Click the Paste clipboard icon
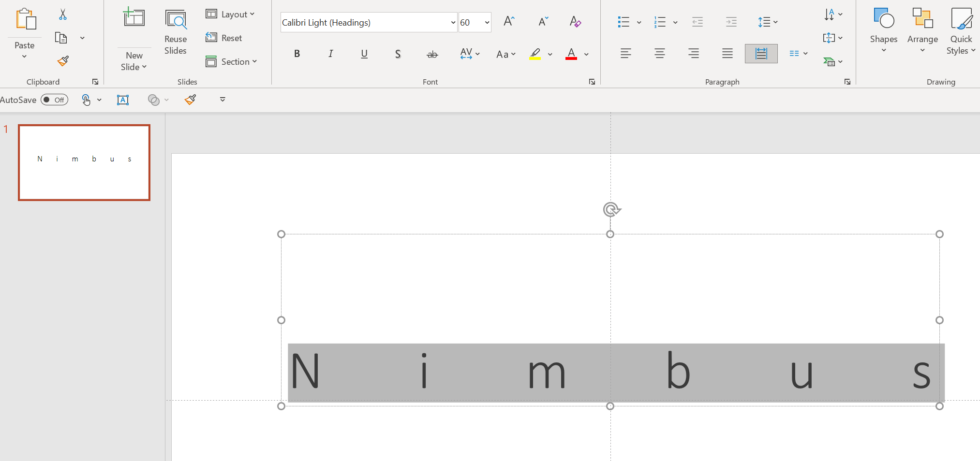This screenshot has height=461, width=980. pyautogui.click(x=26, y=19)
